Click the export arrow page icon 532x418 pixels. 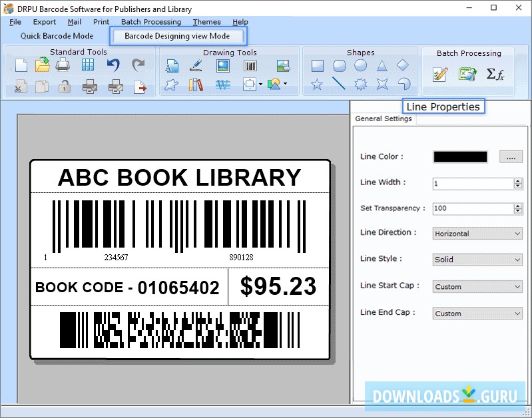140,87
